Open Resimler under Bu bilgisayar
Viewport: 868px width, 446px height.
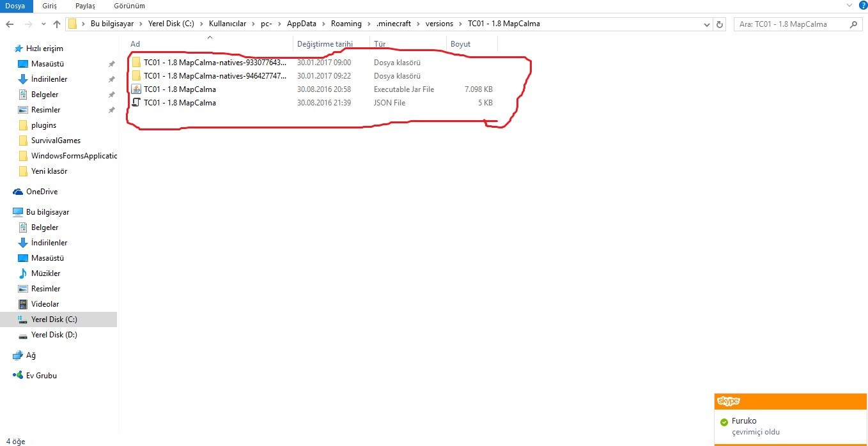tap(45, 289)
